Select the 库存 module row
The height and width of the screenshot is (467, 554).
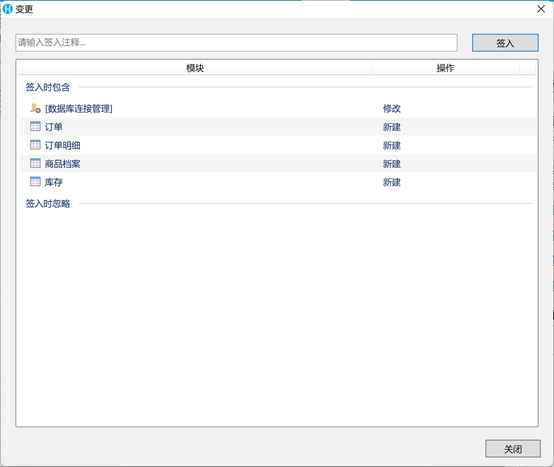coord(278,182)
